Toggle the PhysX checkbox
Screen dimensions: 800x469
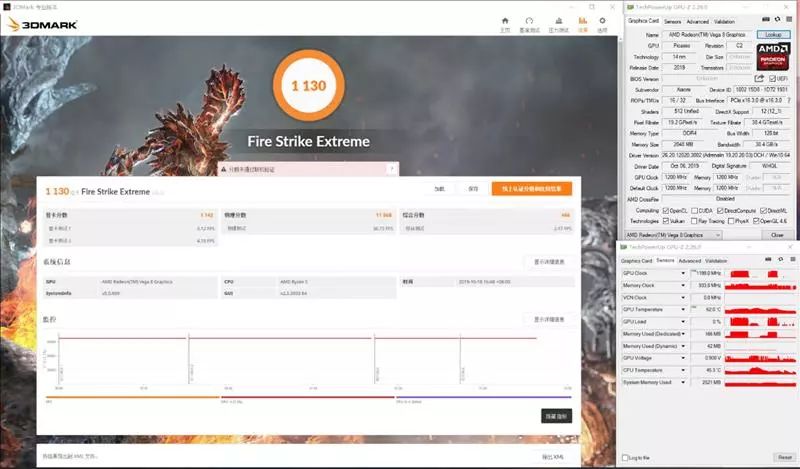click(731, 221)
